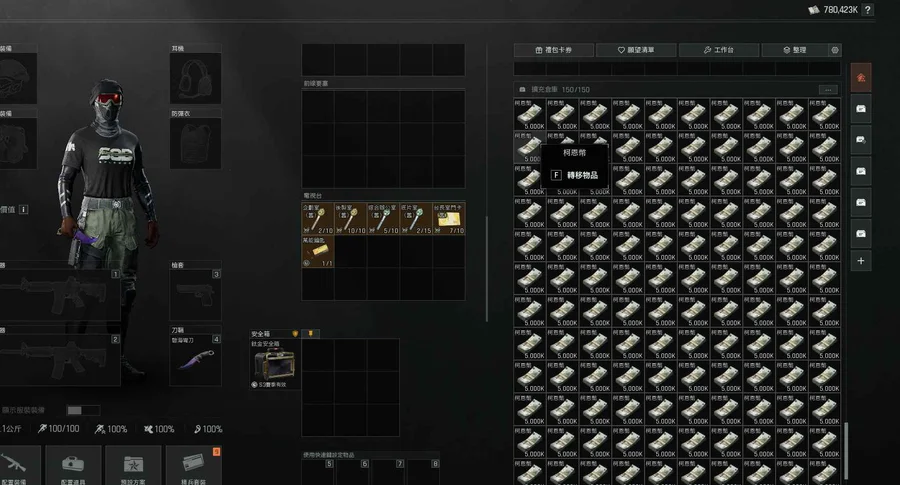Click the body armor vest slot
This screenshot has height=485, width=900.
tap(195, 143)
